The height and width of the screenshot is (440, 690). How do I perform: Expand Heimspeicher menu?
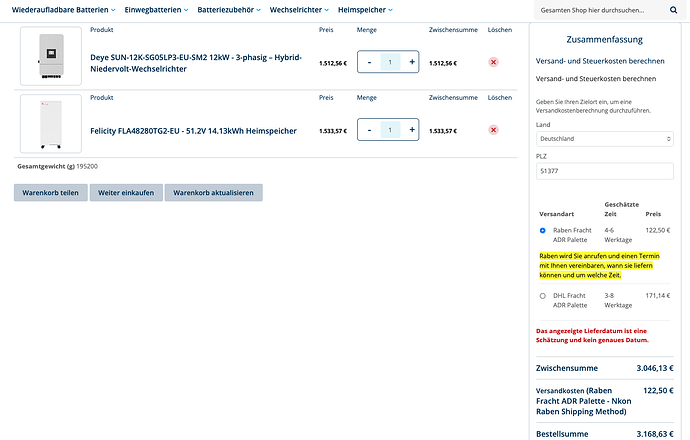(x=365, y=10)
